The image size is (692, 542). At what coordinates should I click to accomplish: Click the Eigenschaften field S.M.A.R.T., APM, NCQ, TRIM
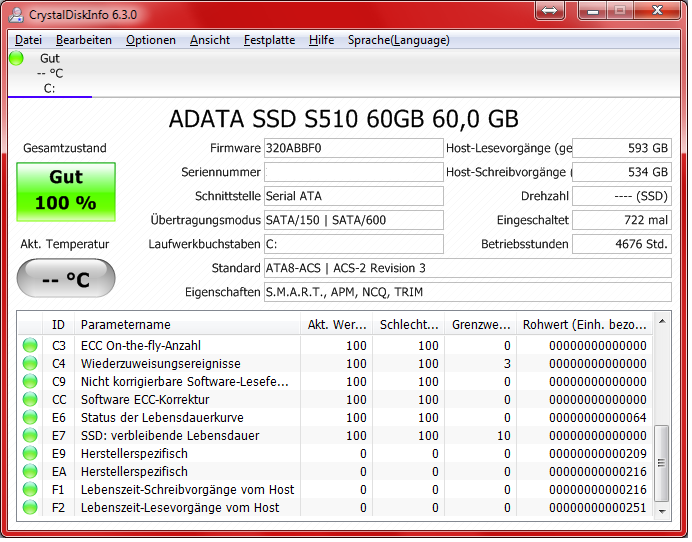pyautogui.click(x=468, y=292)
